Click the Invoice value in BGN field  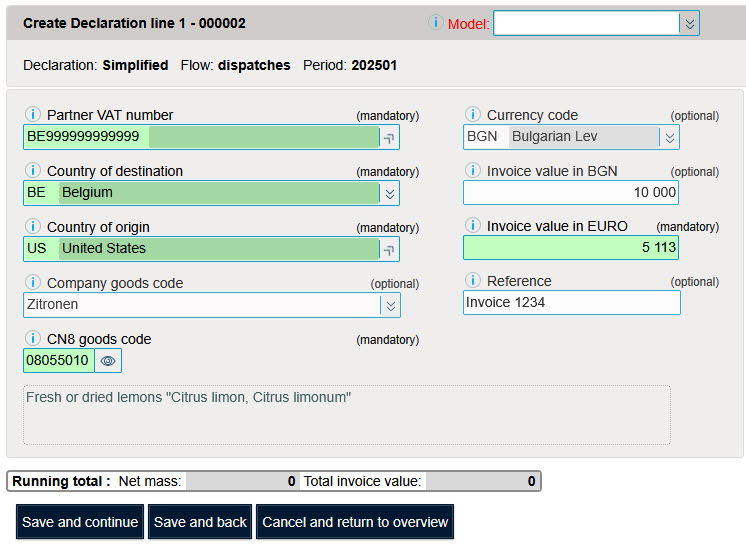coord(570,193)
